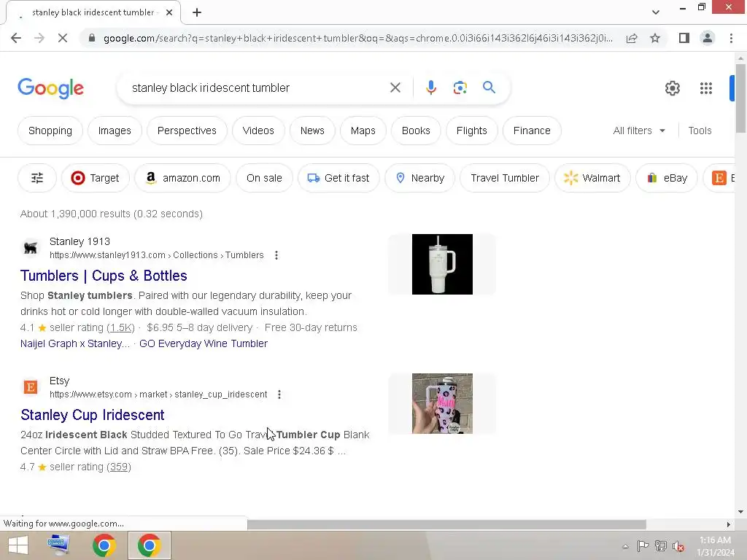The width and height of the screenshot is (747, 560).
Task: Show hidden system tray icons
Action: tap(625, 546)
